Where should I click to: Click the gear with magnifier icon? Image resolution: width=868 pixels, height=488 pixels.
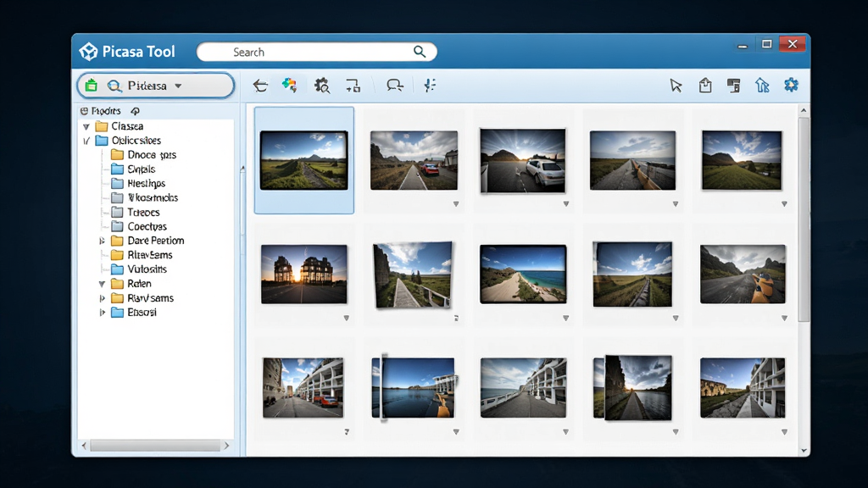pyautogui.click(x=322, y=86)
